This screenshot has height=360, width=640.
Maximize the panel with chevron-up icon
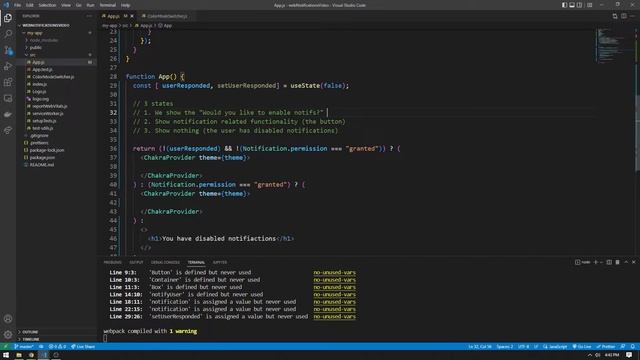click(626, 262)
